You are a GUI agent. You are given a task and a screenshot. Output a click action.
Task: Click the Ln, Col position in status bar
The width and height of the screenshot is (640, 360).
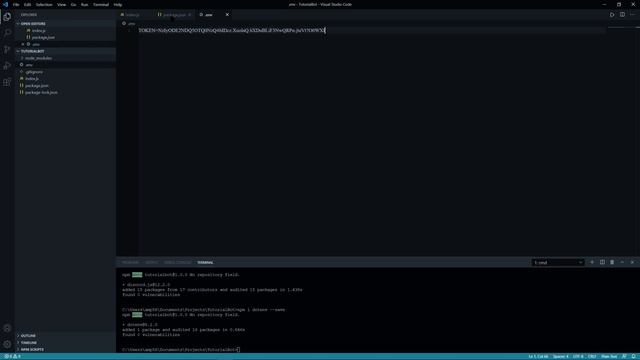(538, 356)
